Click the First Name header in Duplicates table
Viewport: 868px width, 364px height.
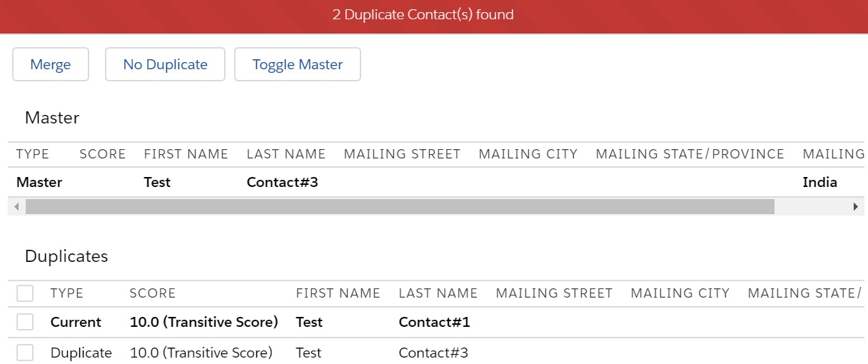[x=338, y=293]
